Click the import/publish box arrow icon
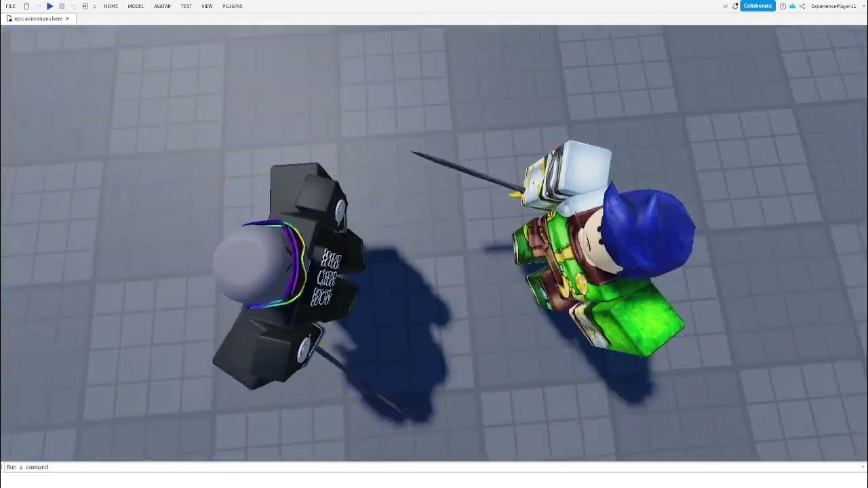The height and width of the screenshot is (488, 868). click(85, 6)
